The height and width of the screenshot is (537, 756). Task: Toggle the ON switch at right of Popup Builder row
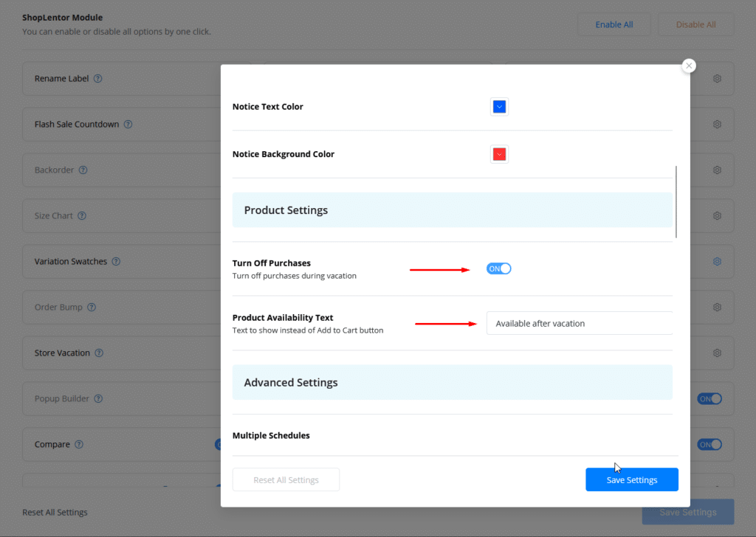point(709,399)
